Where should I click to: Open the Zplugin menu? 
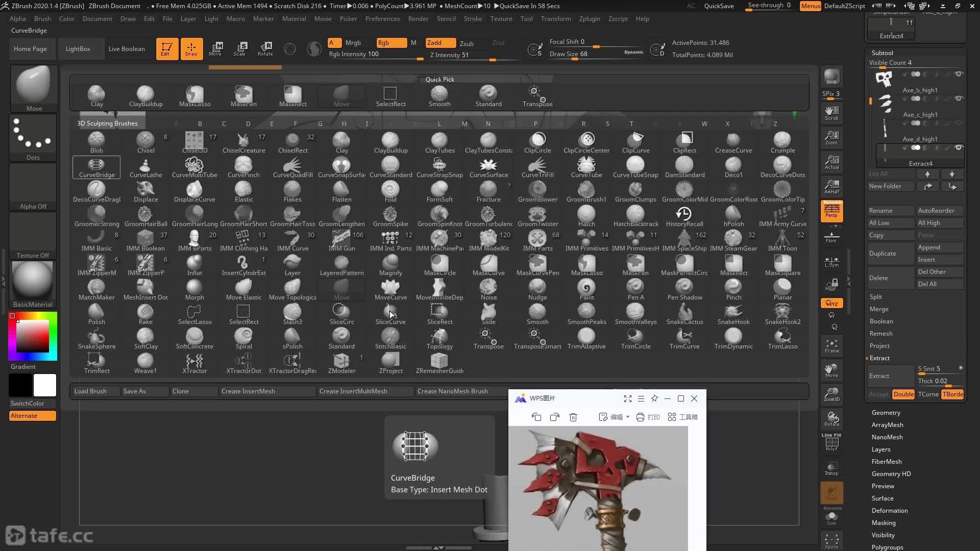(590, 18)
